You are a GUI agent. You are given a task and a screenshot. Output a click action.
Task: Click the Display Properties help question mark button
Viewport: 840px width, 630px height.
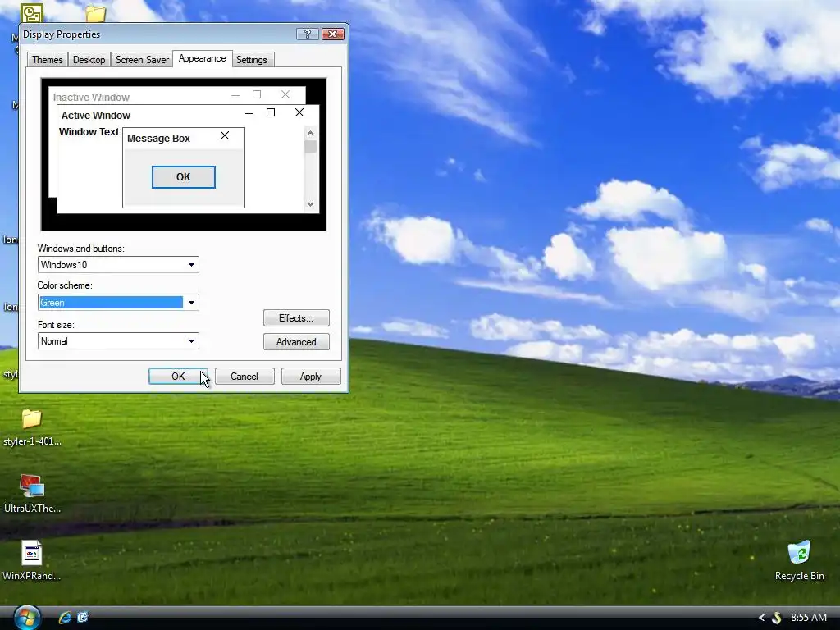(x=307, y=34)
